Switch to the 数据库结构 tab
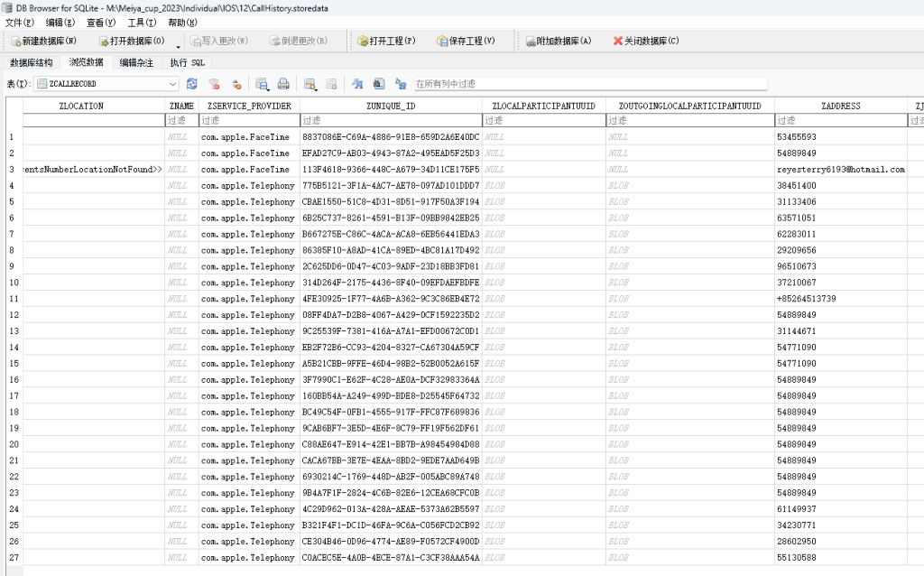Image resolution: width=924 pixels, height=576 pixels. [32, 62]
